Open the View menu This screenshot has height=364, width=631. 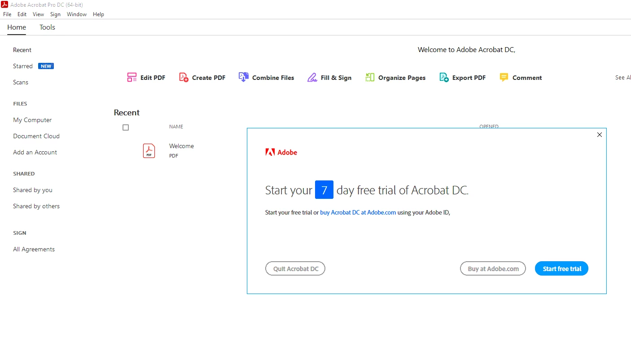point(38,14)
